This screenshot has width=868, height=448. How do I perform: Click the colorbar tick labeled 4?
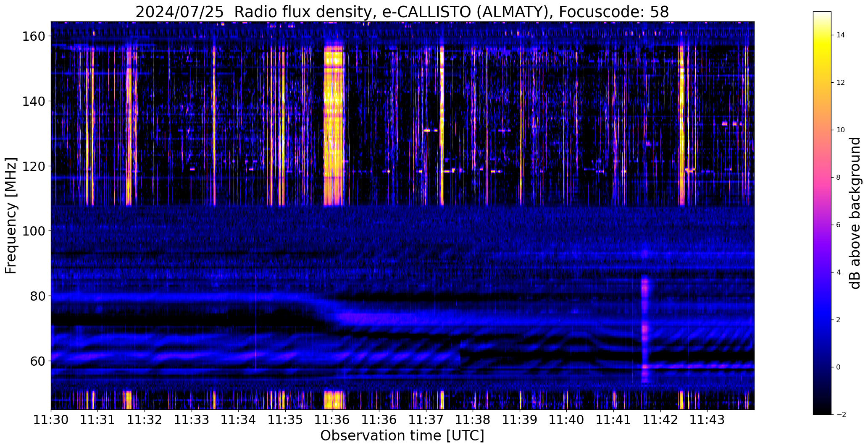839,272
